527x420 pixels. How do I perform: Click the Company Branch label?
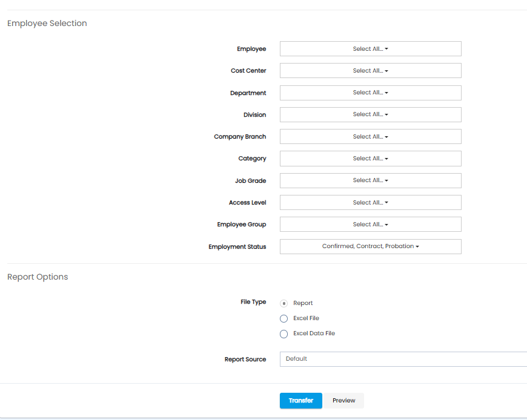[240, 137]
